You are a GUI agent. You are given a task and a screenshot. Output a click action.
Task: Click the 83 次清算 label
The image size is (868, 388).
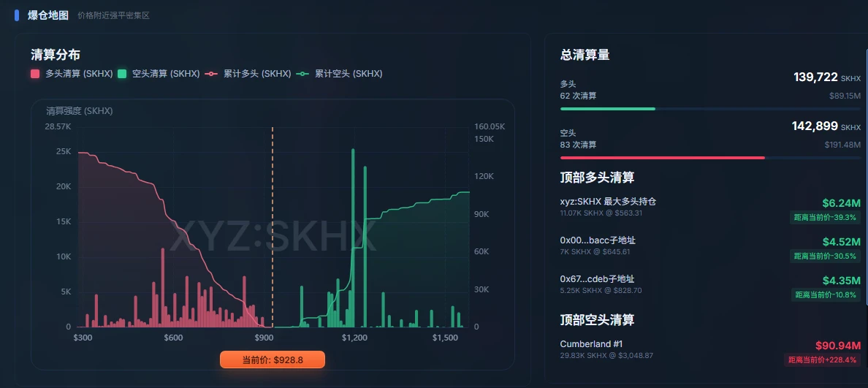(x=579, y=145)
